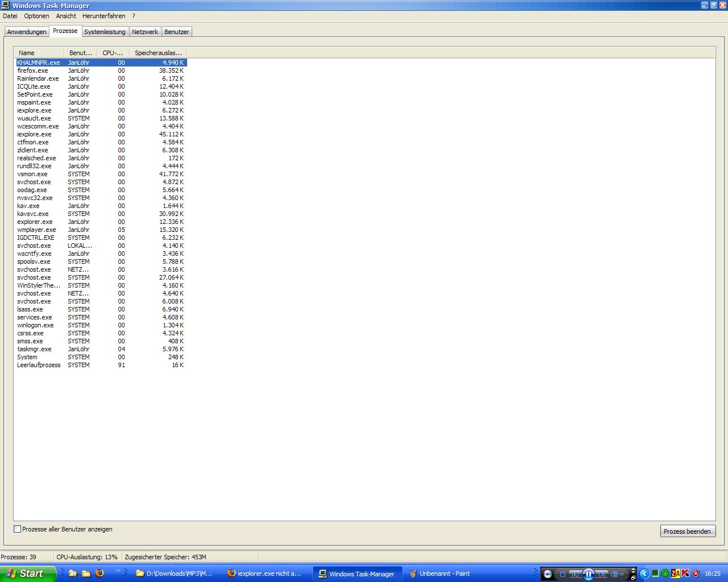The width and height of the screenshot is (728, 582).
Task: Open ZoneAlarm tray icon
Action: (x=676, y=573)
